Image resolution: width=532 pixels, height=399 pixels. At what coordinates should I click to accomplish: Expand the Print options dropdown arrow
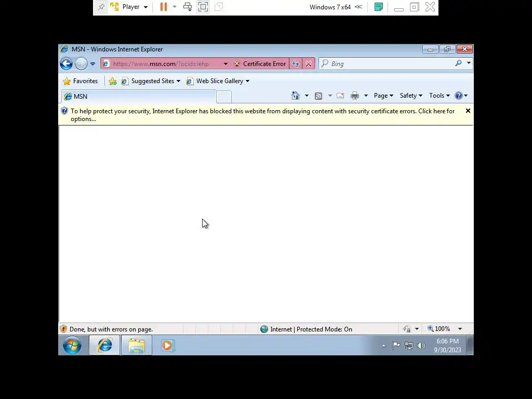[366, 96]
